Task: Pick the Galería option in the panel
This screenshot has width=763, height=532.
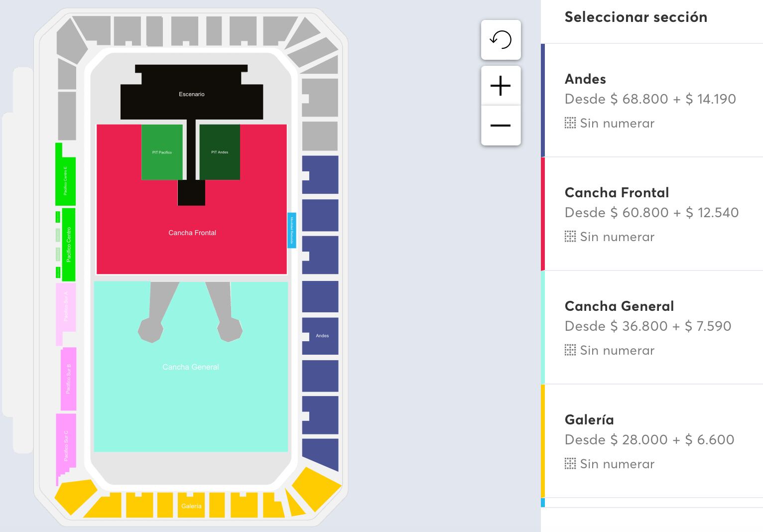Action: pos(647,440)
